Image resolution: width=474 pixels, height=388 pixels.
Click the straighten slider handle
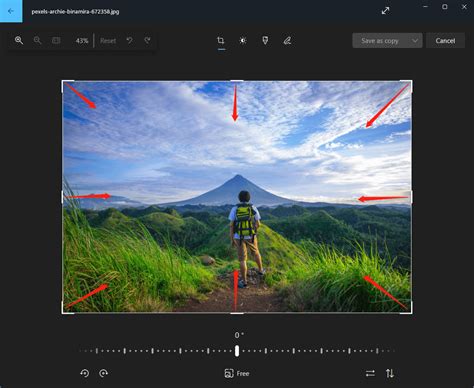click(237, 351)
